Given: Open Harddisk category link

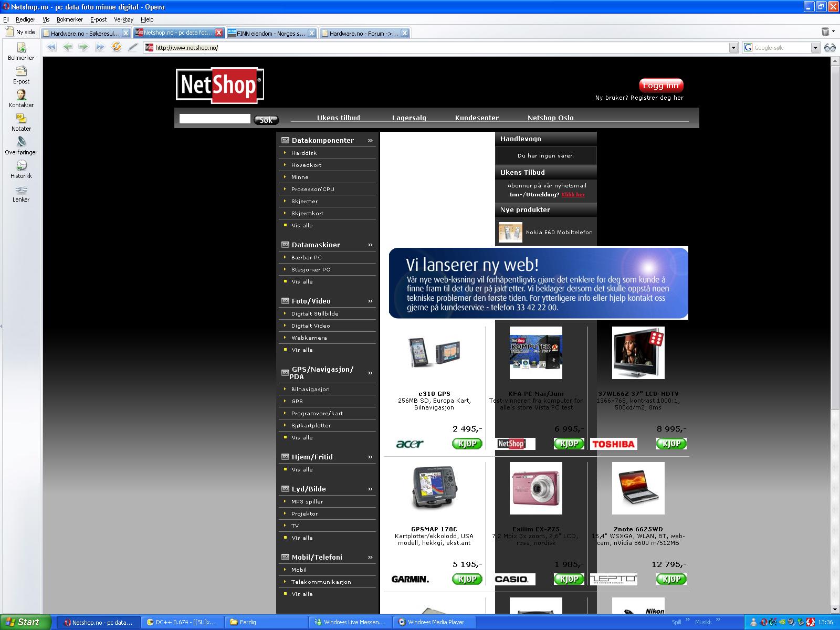Looking at the screenshot, I should click(x=304, y=153).
